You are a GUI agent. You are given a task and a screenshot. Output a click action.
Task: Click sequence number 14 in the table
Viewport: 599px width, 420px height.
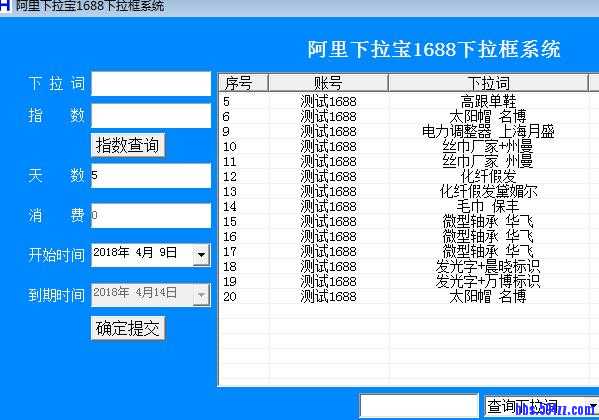pos(230,207)
